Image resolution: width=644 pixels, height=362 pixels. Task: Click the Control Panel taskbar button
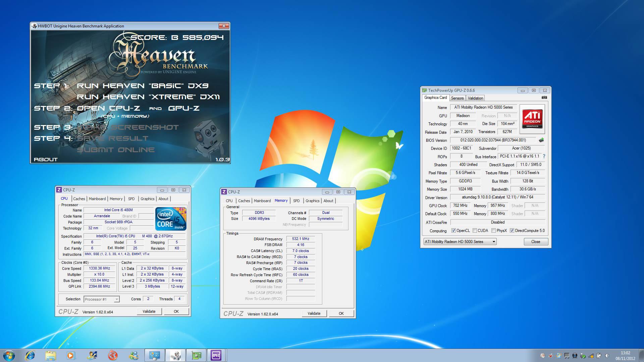155,355
